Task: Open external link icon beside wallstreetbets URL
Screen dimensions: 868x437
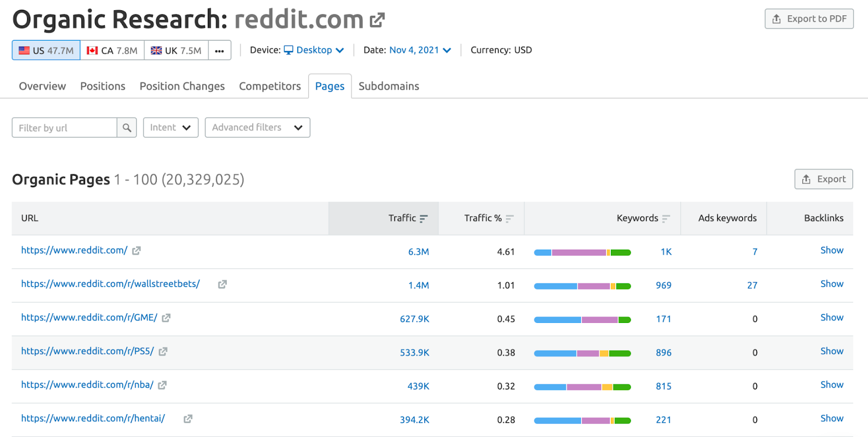Action: click(x=222, y=284)
